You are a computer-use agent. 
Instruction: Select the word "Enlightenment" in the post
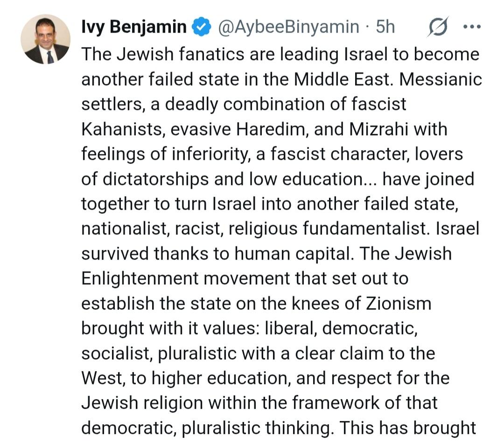[140, 278]
